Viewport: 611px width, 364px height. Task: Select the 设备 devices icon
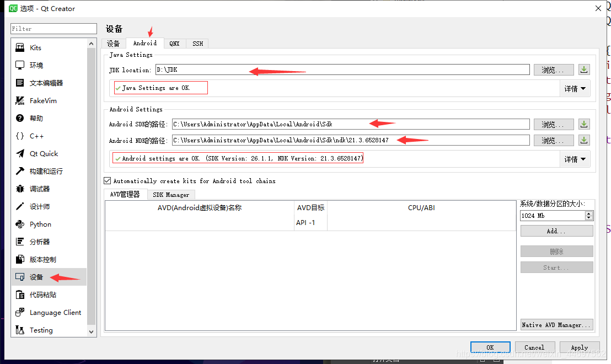pos(20,277)
